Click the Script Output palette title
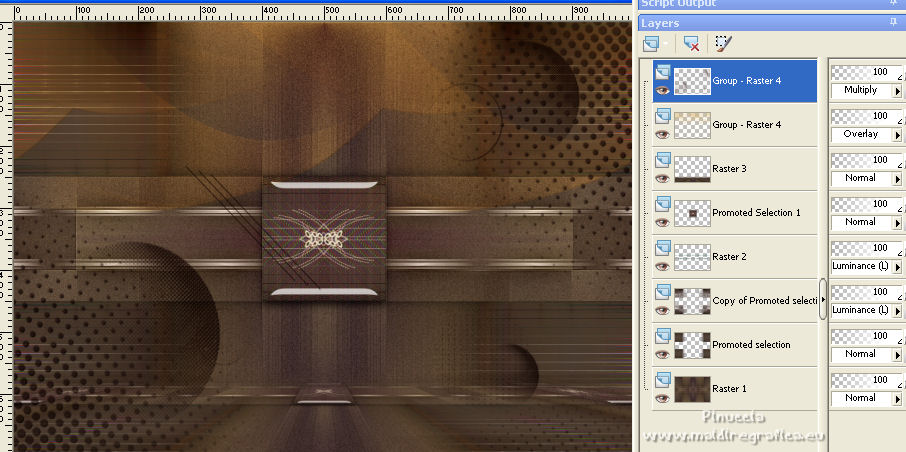Image resolution: width=906 pixels, height=452 pixels. click(771, 3)
